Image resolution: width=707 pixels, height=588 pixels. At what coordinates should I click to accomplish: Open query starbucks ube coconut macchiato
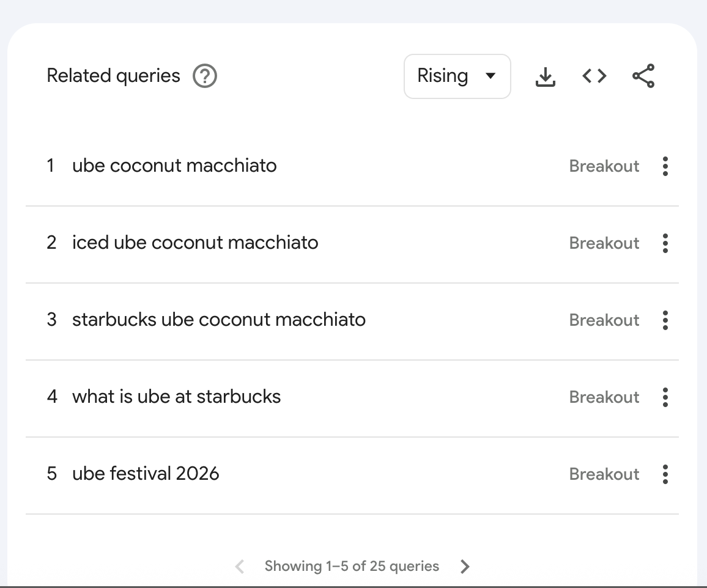pos(219,320)
